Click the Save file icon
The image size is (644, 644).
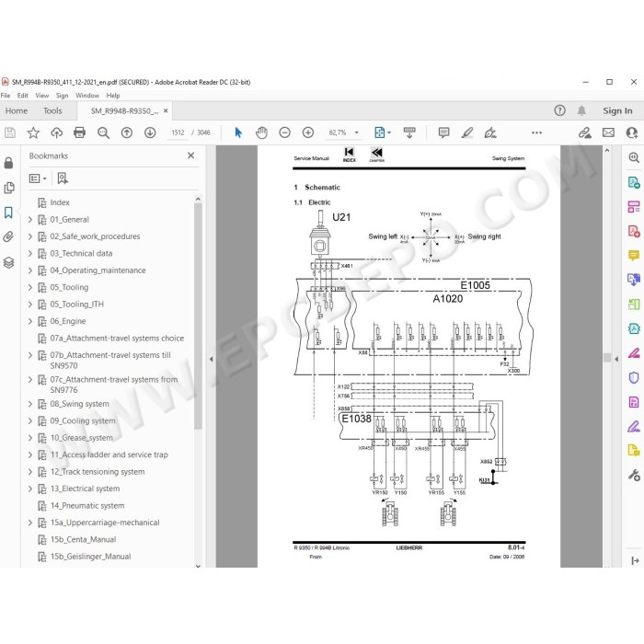pyautogui.click(x=10, y=132)
